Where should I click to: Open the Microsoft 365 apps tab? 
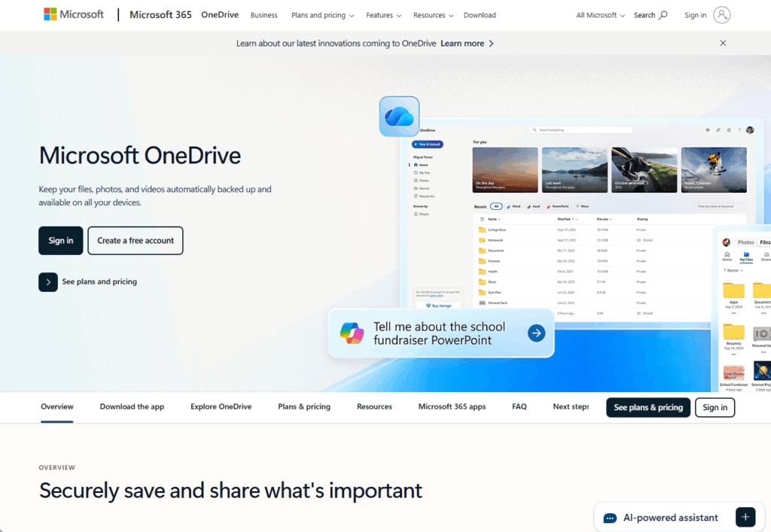[452, 407]
